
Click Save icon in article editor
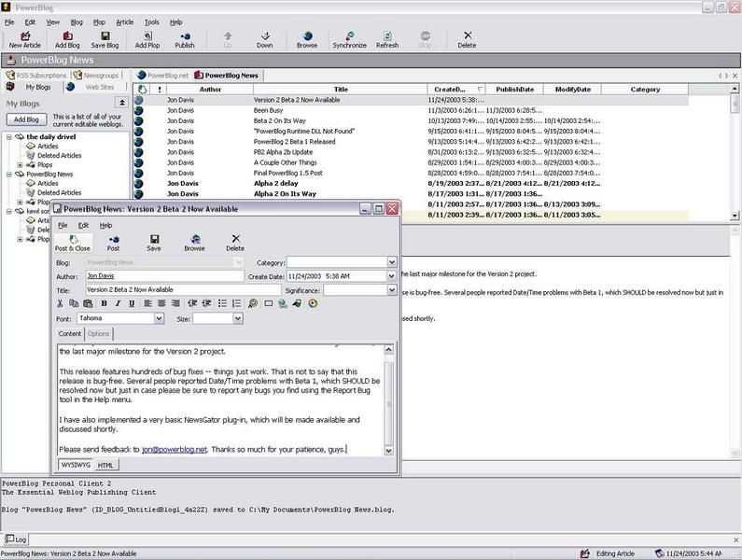[x=154, y=243]
